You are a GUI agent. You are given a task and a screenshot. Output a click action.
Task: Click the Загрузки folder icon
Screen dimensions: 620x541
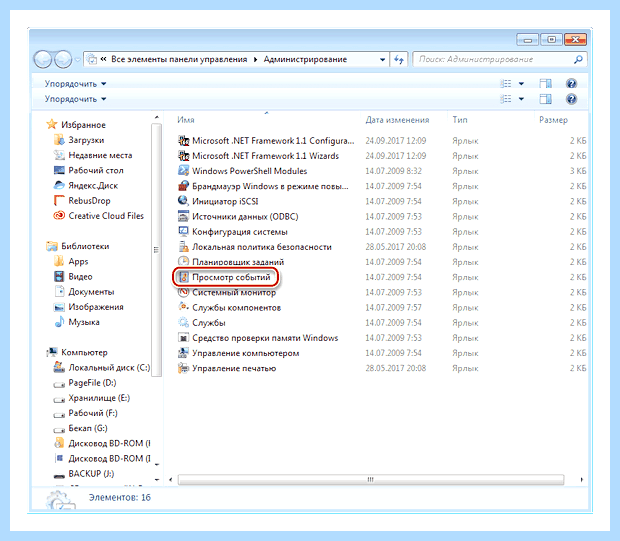[59, 140]
